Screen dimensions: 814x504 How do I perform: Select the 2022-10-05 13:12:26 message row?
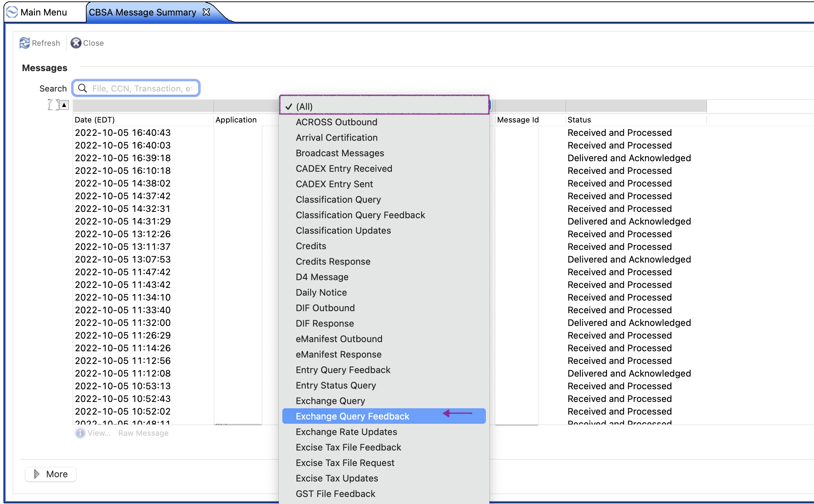(x=123, y=234)
